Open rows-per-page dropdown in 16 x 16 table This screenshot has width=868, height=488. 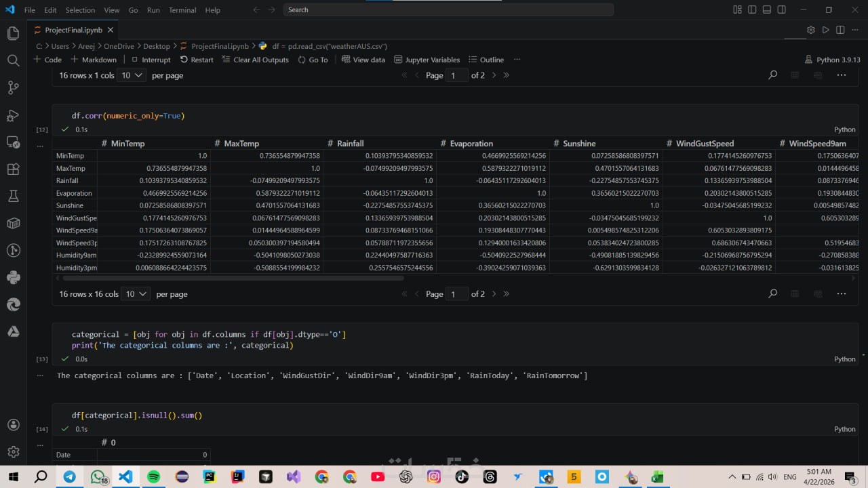[x=136, y=293]
